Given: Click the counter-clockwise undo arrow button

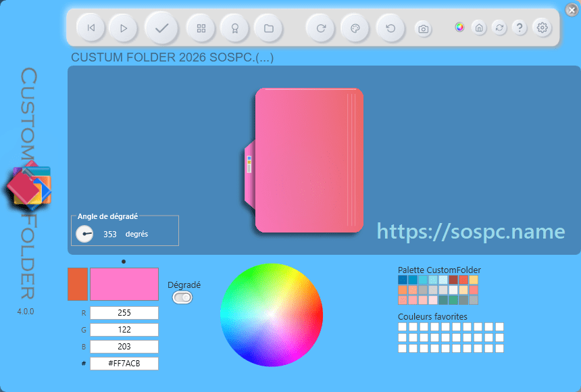Looking at the screenshot, I should click(390, 28).
